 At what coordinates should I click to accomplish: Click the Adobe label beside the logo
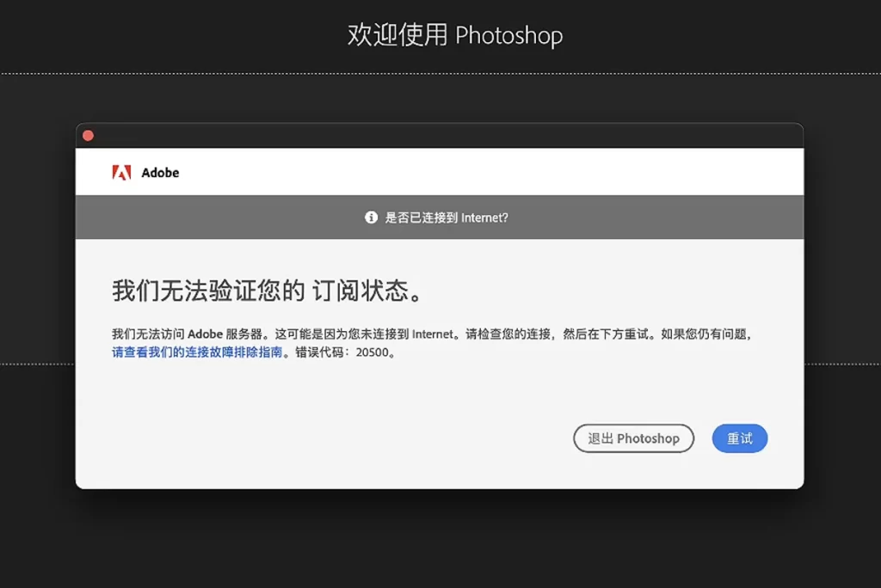(x=159, y=172)
